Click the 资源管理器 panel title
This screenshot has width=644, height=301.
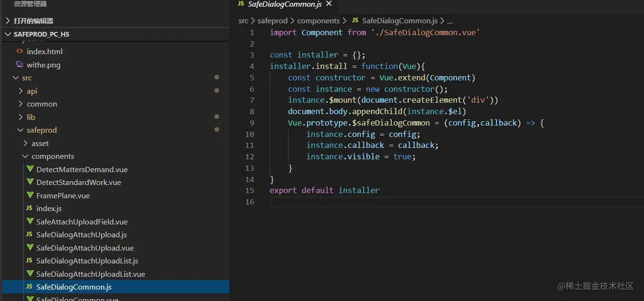pyautogui.click(x=30, y=4)
